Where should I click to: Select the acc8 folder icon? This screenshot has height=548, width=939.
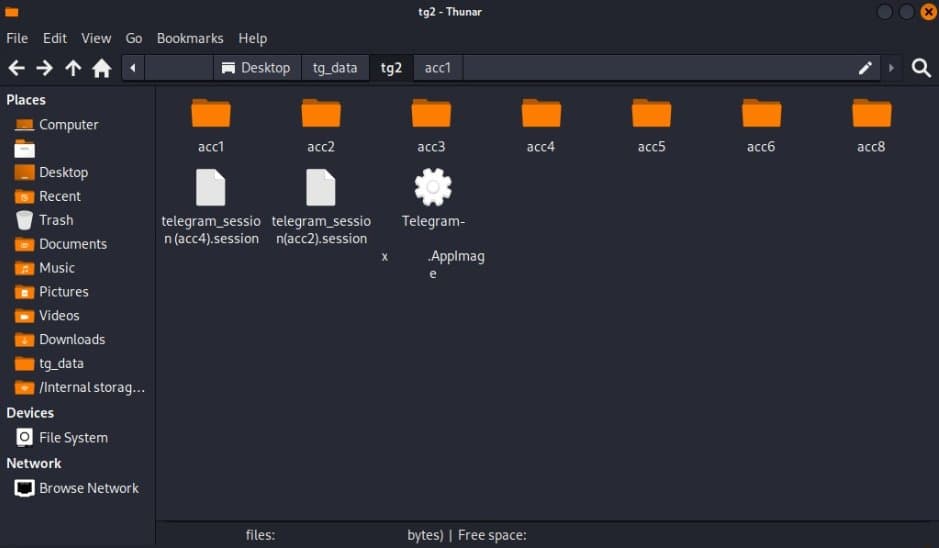pos(871,113)
